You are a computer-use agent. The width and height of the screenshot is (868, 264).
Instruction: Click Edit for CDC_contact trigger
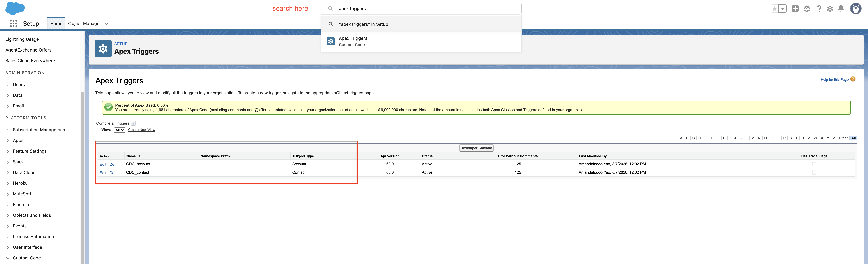[x=103, y=173]
